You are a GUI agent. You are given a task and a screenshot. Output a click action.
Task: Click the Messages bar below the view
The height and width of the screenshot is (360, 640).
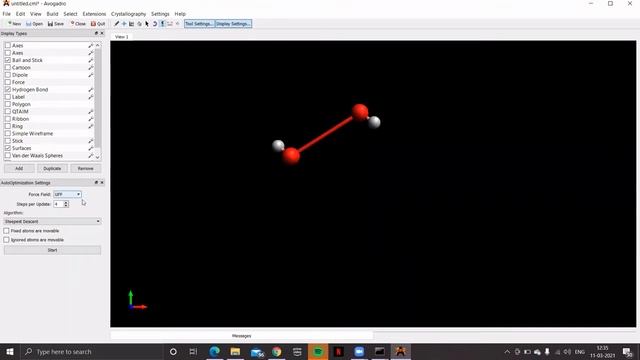tap(242, 336)
